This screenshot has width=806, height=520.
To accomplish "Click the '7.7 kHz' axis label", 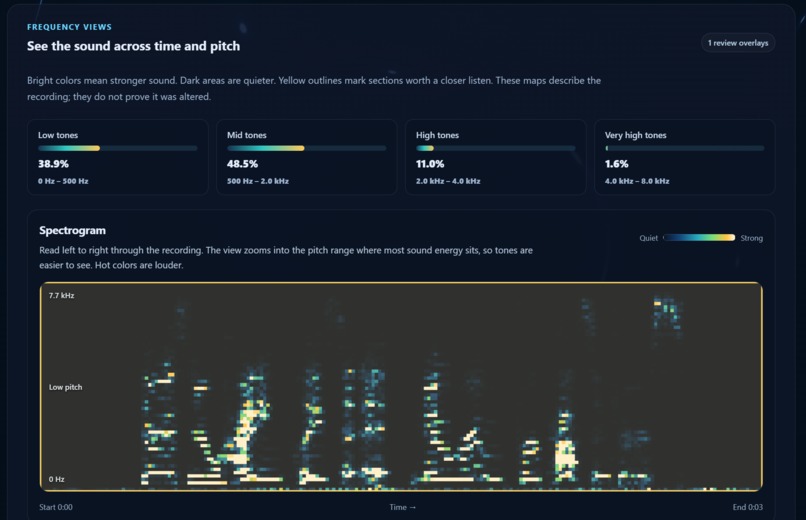I will [x=62, y=295].
